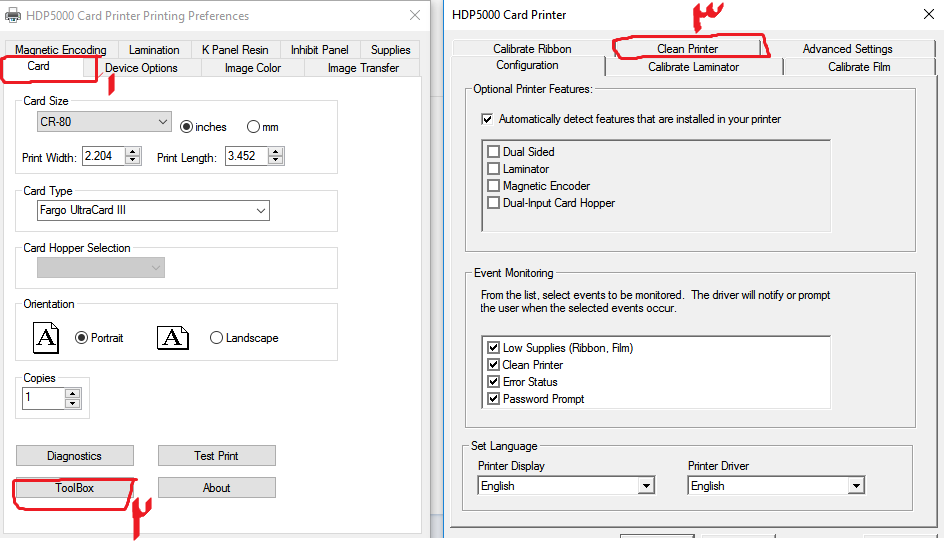This screenshot has height=549, width=944.
Task: Close the HDP5000 Printing Preferences window
Action: click(415, 15)
